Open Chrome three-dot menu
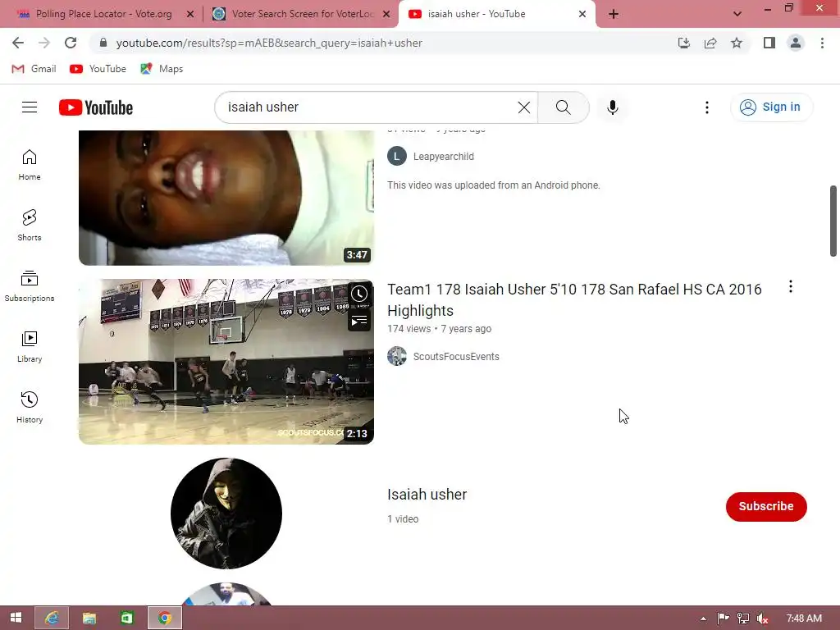 point(822,43)
